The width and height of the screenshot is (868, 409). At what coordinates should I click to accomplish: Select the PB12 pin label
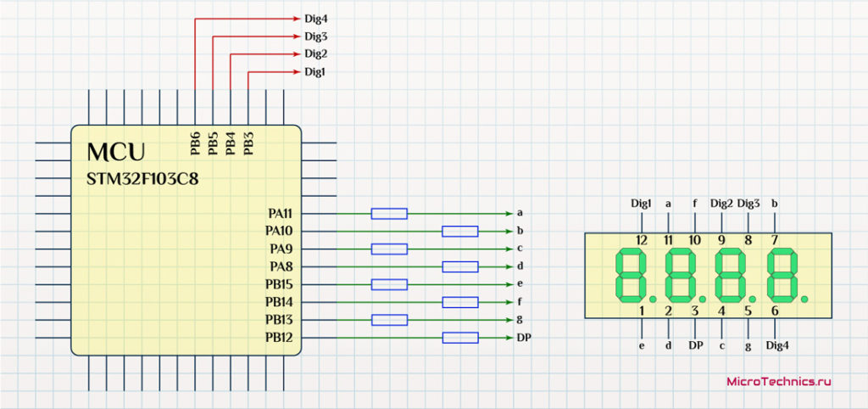click(x=280, y=338)
